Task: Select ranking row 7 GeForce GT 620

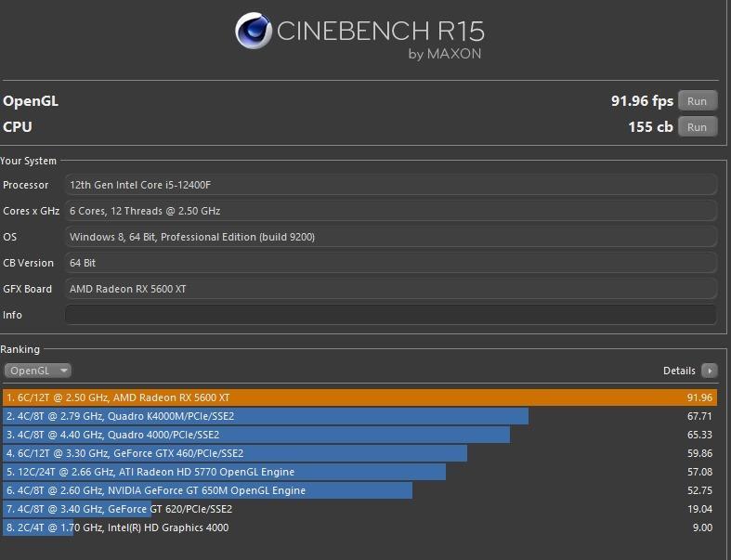Action: (x=359, y=509)
